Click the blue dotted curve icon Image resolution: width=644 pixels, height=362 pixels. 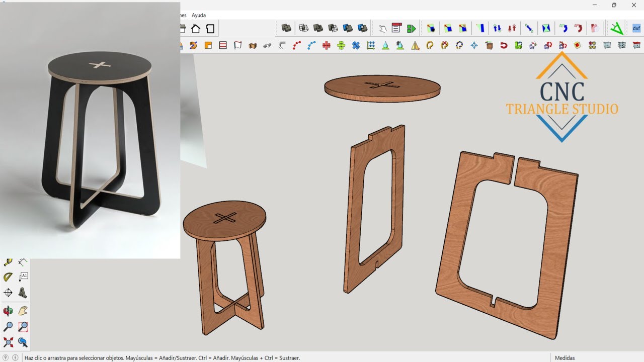[311, 45]
